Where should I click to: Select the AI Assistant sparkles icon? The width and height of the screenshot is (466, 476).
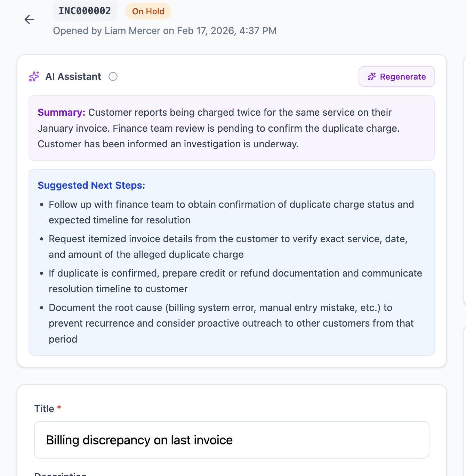pyautogui.click(x=34, y=76)
